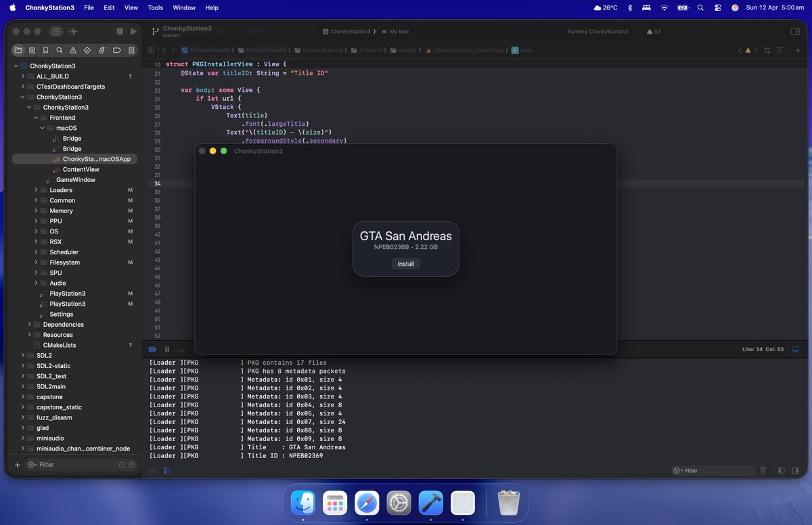Screen dimensions: 812x525
Task: Add a new editor pane
Action: point(798,50)
